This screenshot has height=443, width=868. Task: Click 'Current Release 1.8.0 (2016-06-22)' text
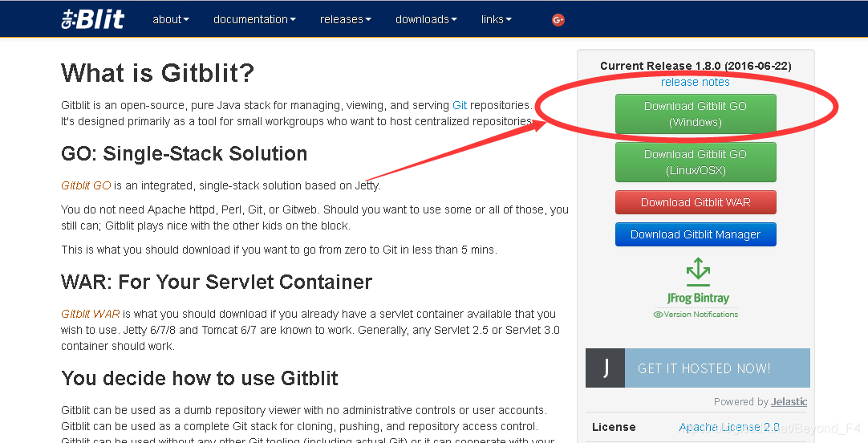point(696,66)
